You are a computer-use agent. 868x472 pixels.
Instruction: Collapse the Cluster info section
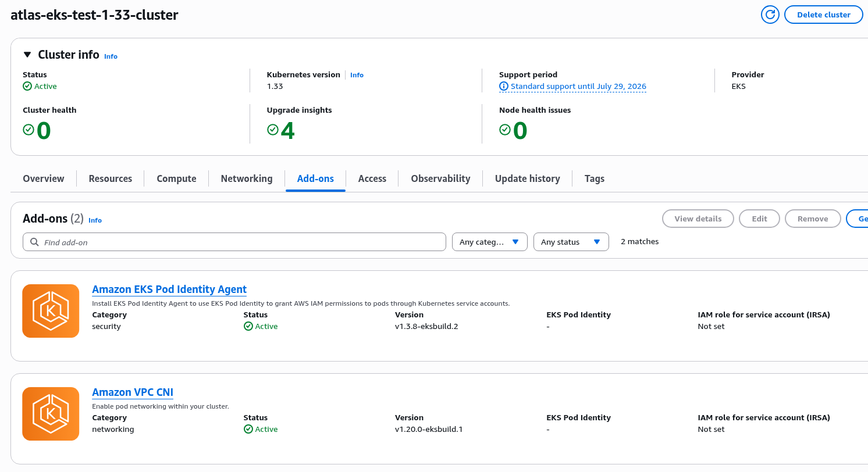[x=27, y=55]
